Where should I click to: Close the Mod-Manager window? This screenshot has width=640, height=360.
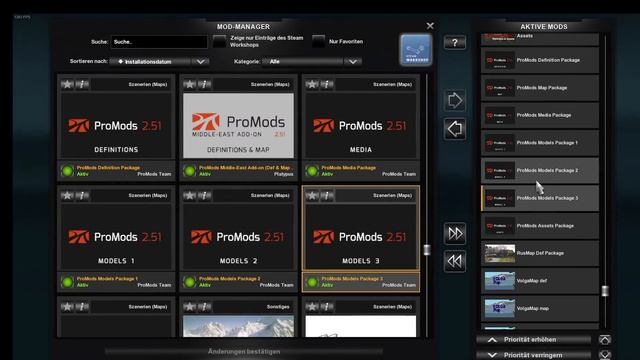coord(430,26)
